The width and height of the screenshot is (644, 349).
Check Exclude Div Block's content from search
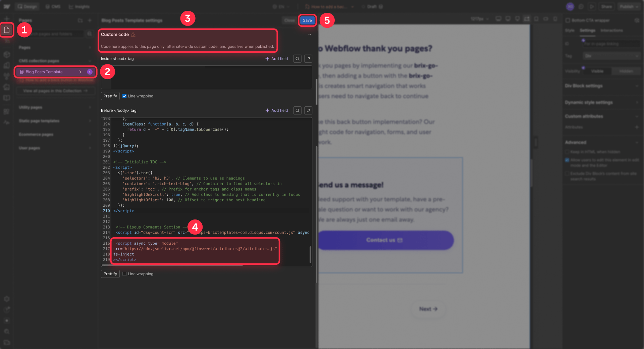(x=567, y=173)
